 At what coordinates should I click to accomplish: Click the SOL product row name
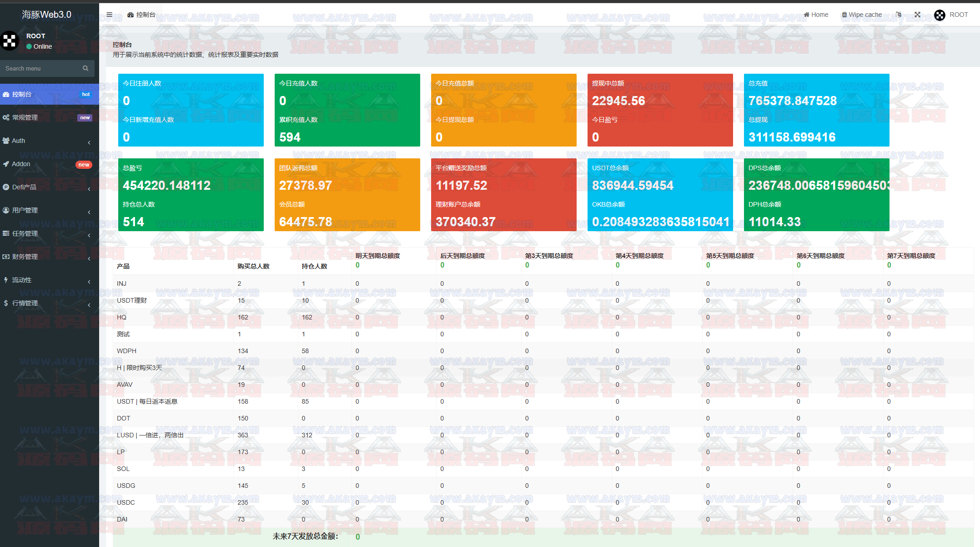[123, 469]
